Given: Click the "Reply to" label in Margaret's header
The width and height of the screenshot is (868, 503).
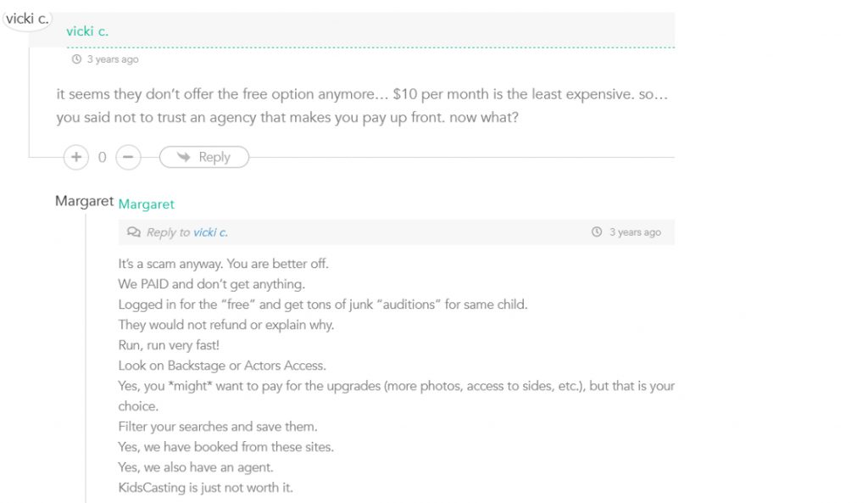Looking at the screenshot, I should click(169, 232).
